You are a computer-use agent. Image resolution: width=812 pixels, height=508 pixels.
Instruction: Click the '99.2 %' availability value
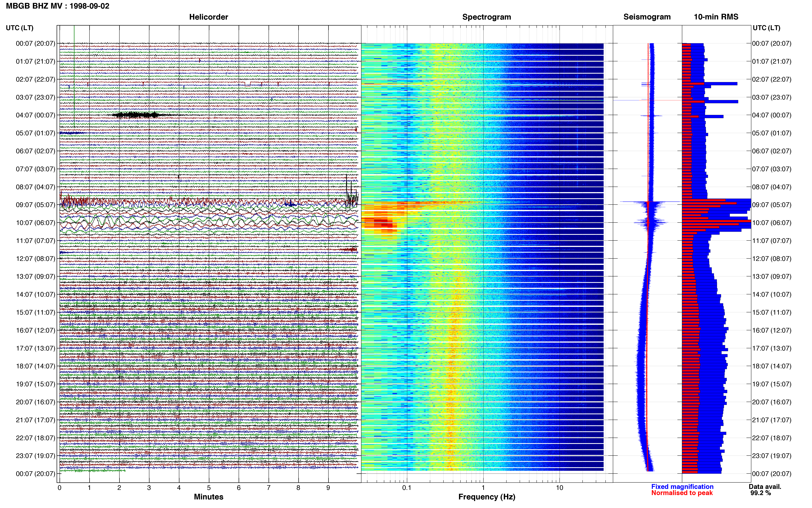point(761,493)
